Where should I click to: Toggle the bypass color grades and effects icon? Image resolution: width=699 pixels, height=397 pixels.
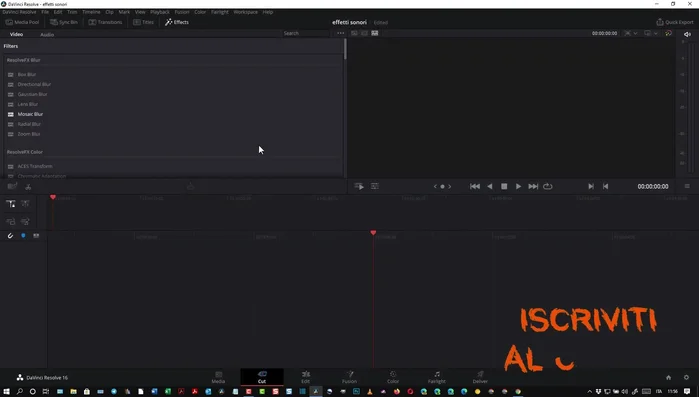(668, 33)
